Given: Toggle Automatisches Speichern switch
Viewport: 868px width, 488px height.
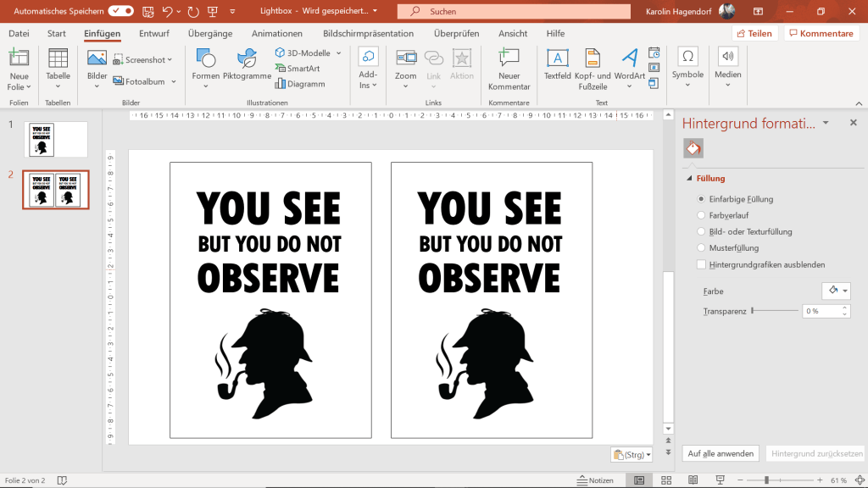Looking at the screenshot, I should point(120,11).
